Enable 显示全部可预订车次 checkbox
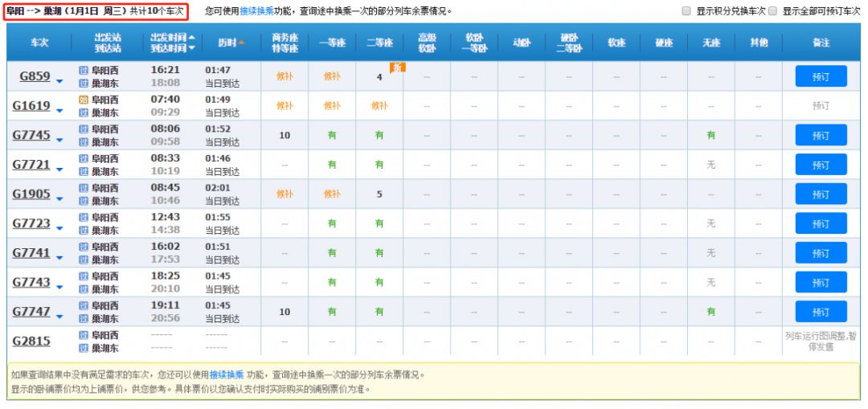Screen dimensions: 868x409 (x=773, y=11)
